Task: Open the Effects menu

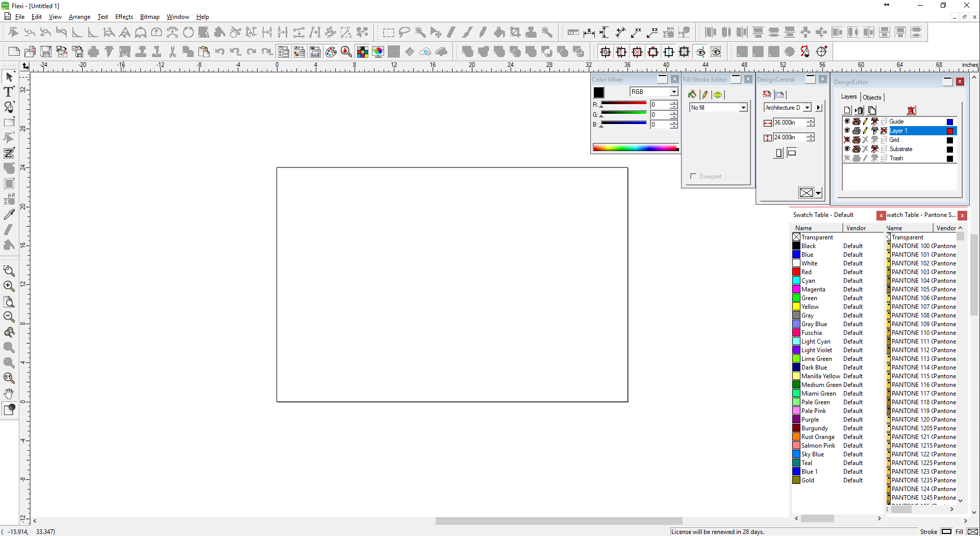Action: pyautogui.click(x=124, y=17)
